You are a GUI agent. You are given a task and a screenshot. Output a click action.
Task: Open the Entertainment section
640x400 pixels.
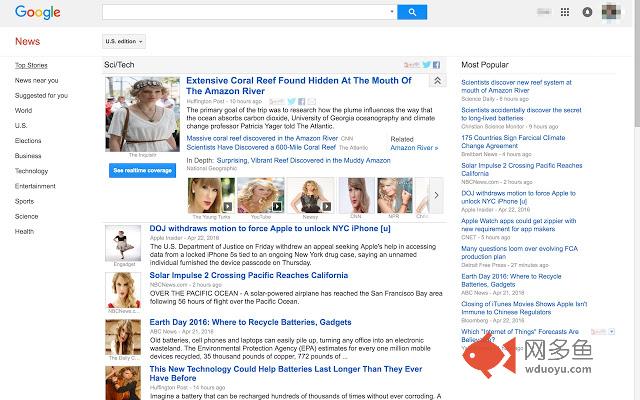click(35, 186)
